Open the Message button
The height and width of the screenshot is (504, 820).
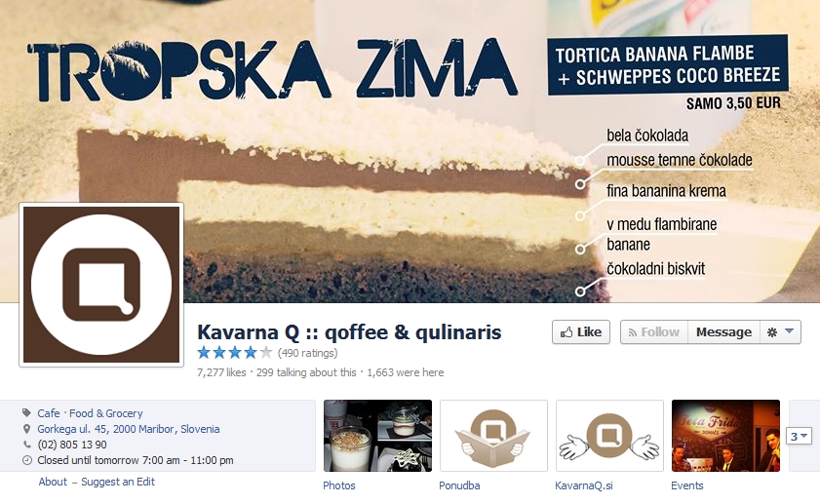(723, 332)
